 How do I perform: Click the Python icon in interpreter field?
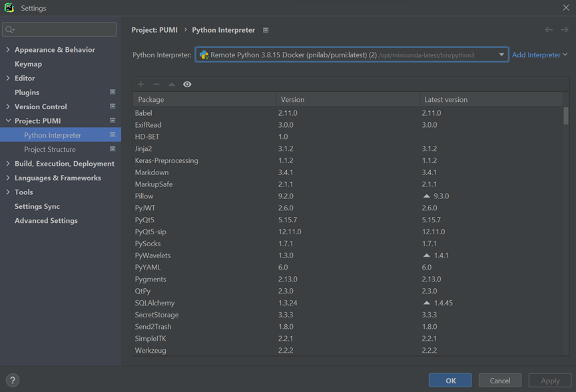(x=204, y=55)
